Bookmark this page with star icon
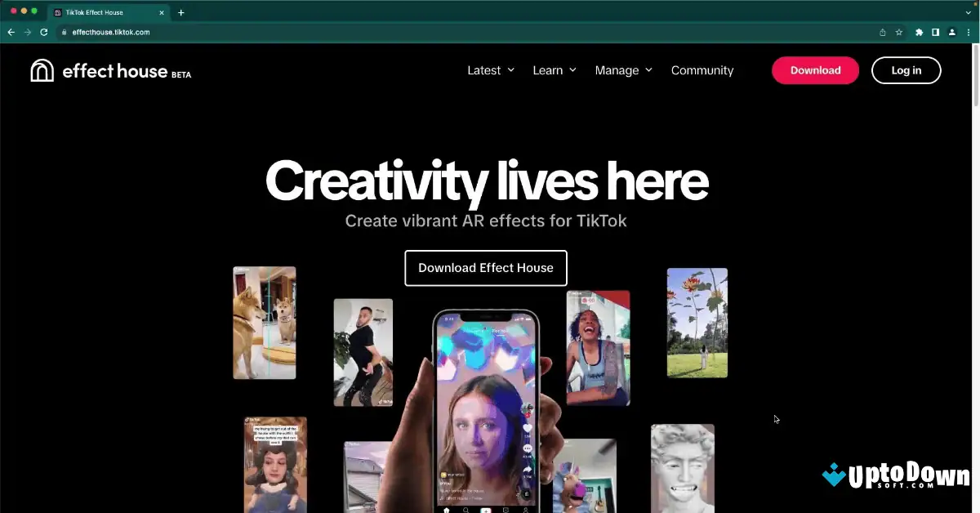This screenshot has width=980, height=513. [x=899, y=32]
